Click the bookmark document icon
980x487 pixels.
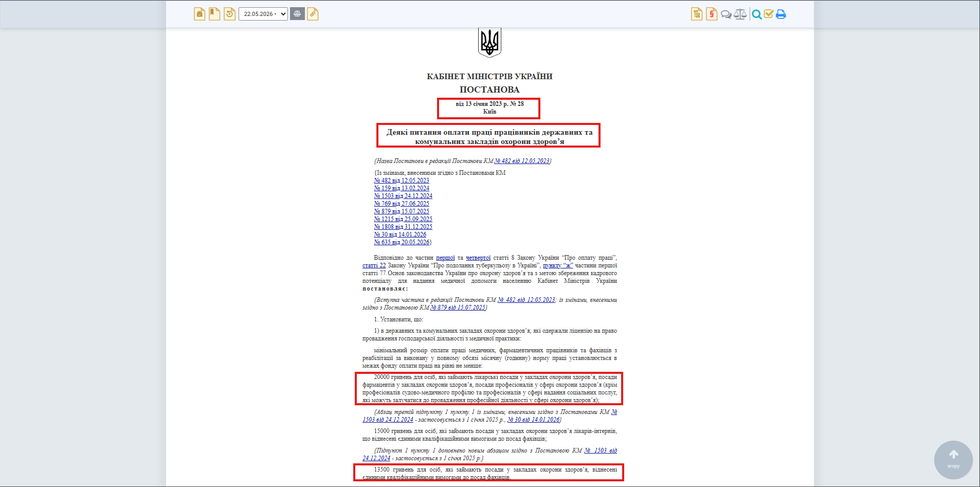coord(214,14)
